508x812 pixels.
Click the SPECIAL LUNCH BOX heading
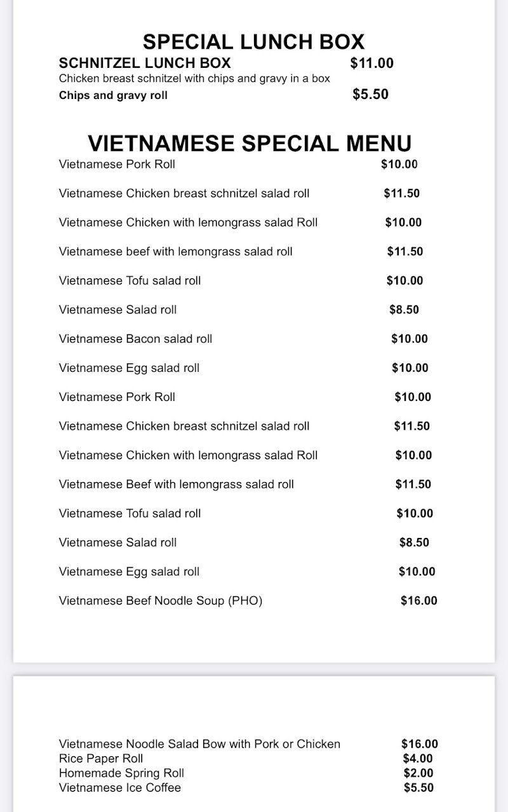[x=253, y=42]
